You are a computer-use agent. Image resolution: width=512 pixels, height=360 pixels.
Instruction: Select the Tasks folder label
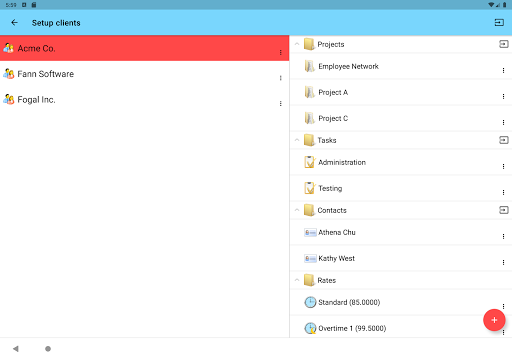(327, 140)
